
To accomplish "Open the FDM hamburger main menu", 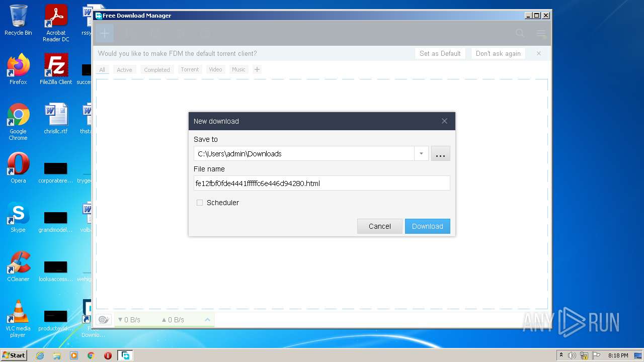I will click(541, 34).
